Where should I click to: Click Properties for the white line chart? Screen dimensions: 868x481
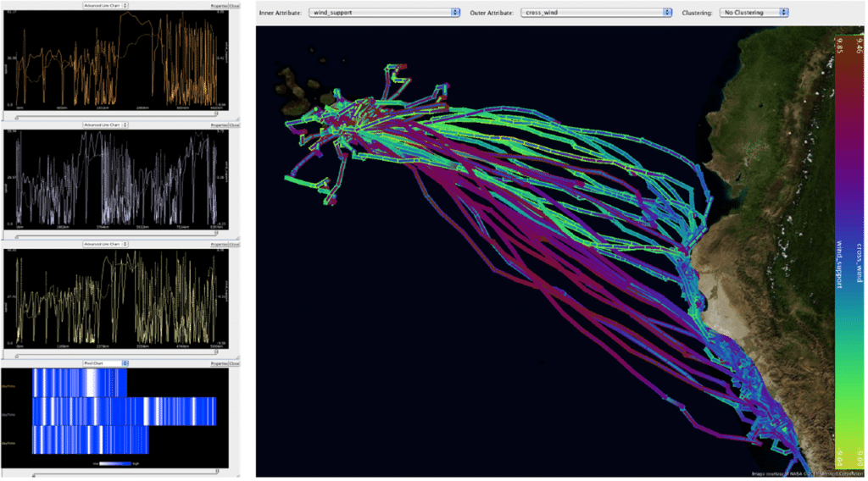pyautogui.click(x=220, y=125)
